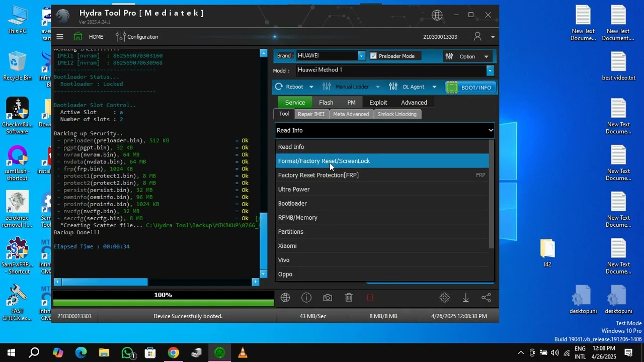Click the trash clear log icon
Screen dimensions: 644x362
pos(349,298)
